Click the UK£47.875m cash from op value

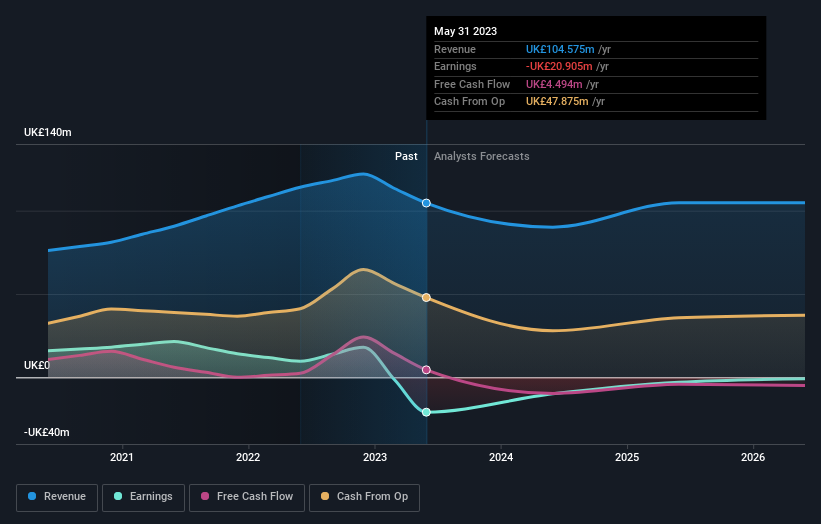pyautogui.click(x=557, y=102)
